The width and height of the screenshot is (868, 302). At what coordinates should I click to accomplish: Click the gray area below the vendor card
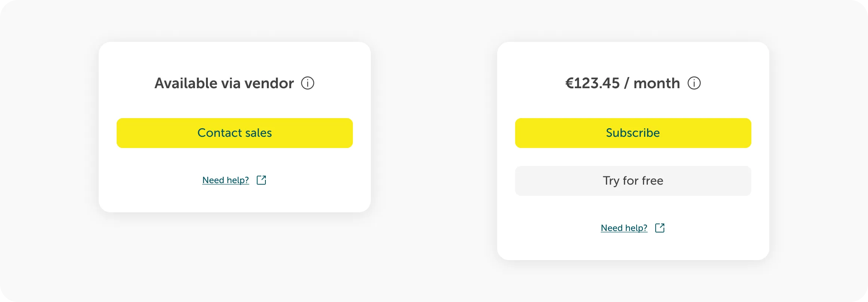click(x=235, y=254)
